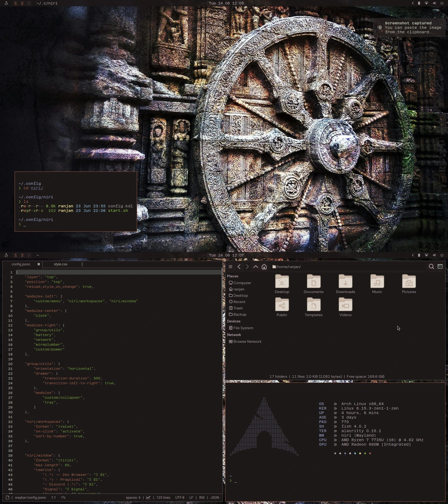Open the LF line ending selector
448x504 pixels.
pyautogui.click(x=191, y=497)
